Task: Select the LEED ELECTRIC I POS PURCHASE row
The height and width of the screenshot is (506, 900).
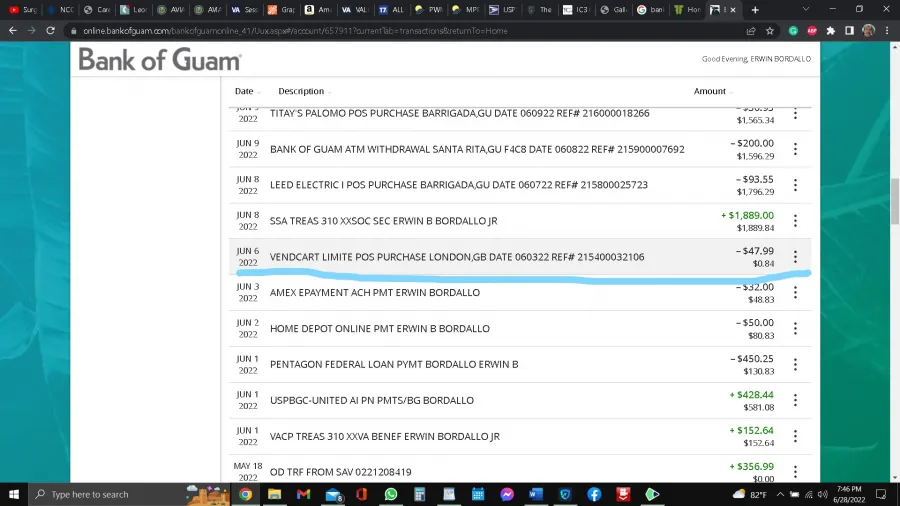Action: point(520,185)
